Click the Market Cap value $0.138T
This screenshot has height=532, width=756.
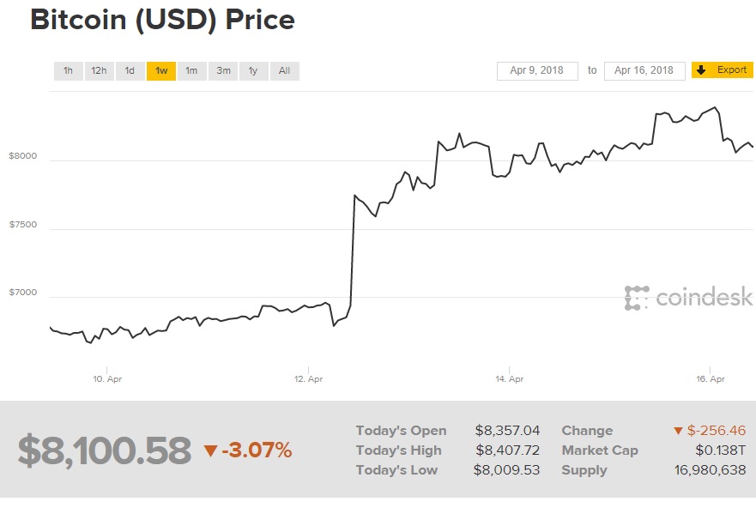coord(721,450)
